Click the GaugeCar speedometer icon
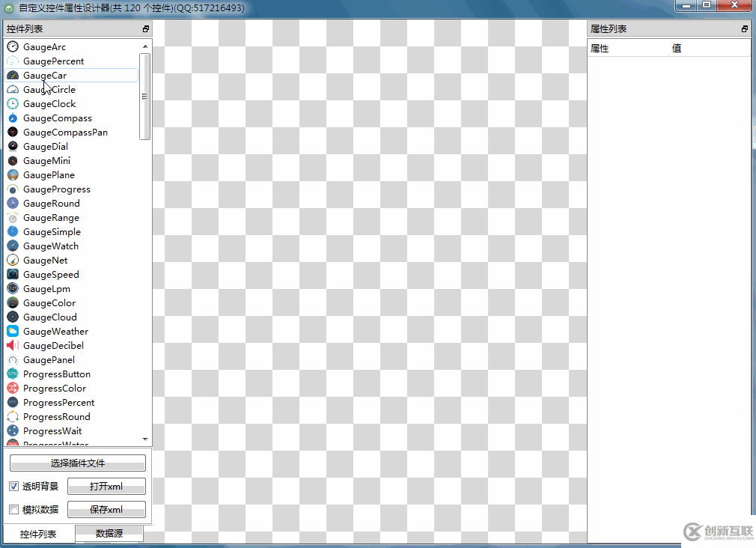Viewport: 756px width, 548px height. [13, 76]
